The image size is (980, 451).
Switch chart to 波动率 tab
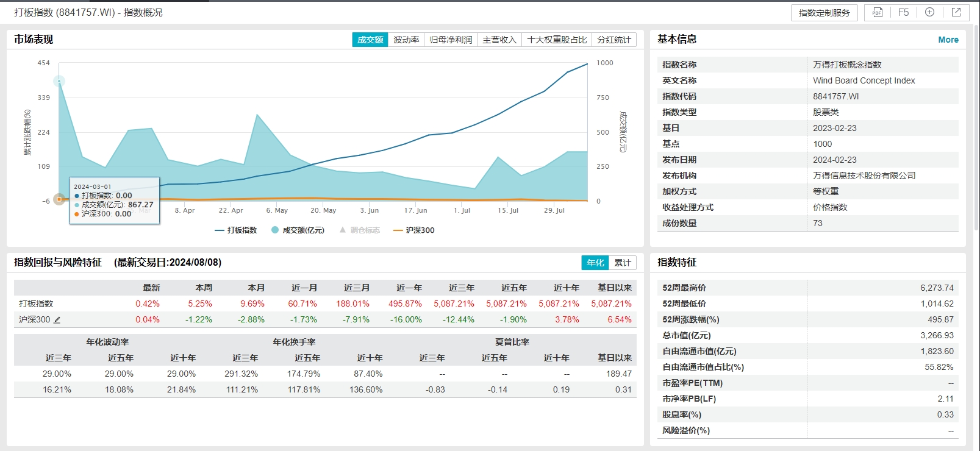(x=406, y=40)
